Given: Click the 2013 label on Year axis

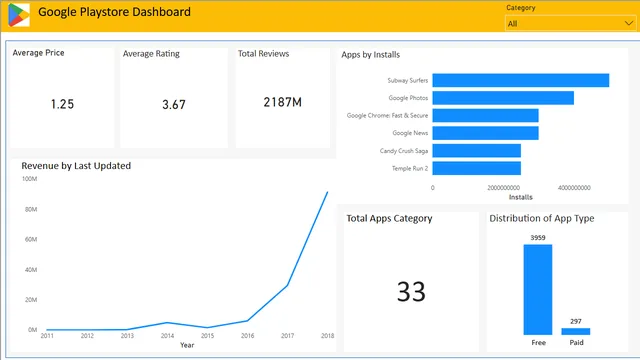Looking at the screenshot, I should point(127,336).
